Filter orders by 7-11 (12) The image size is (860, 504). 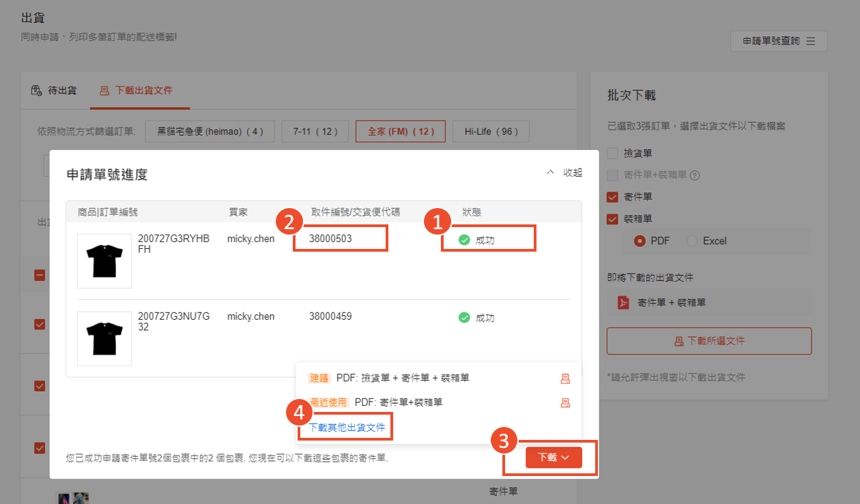pyautogui.click(x=315, y=132)
